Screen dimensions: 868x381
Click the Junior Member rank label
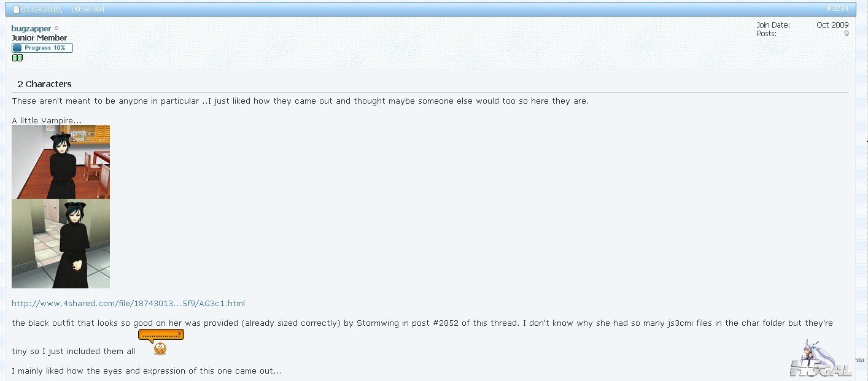[x=39, y=38]
